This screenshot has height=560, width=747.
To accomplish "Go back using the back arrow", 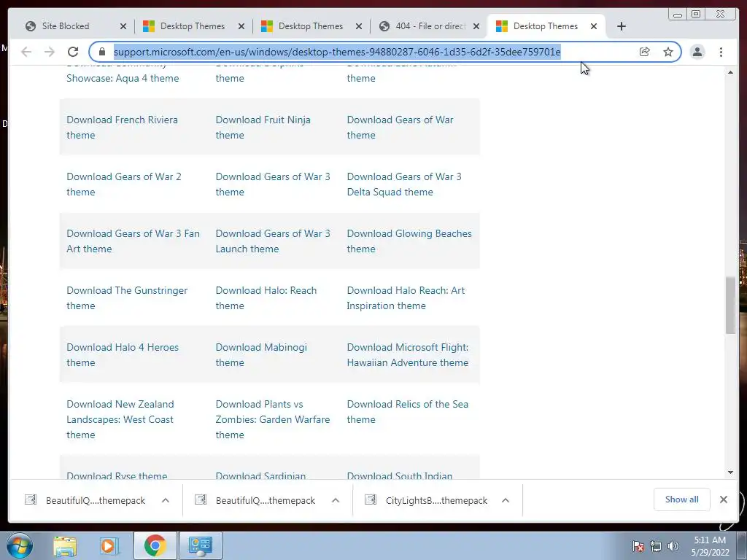I will (26, 52).
